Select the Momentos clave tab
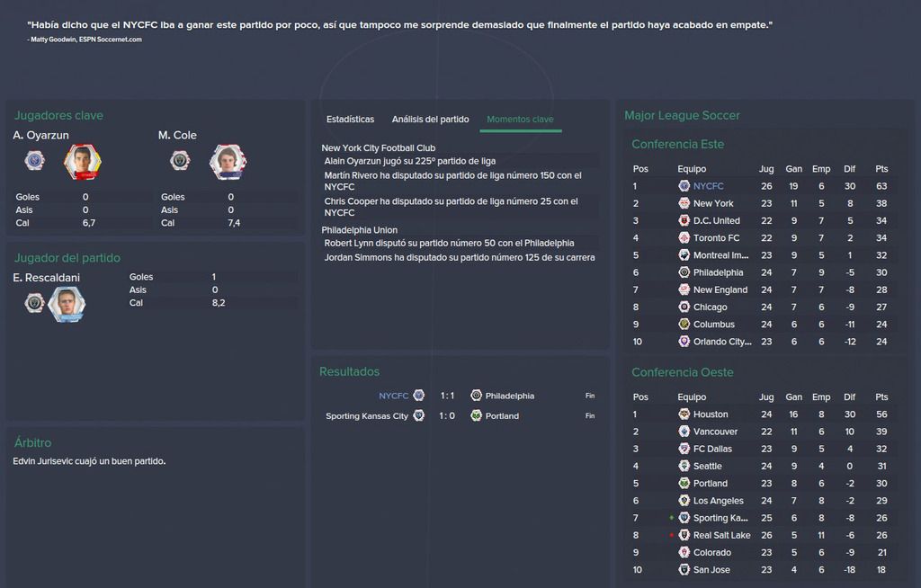Image resolution: width=921 pixels, height=588 pixels. click(521, 120)
